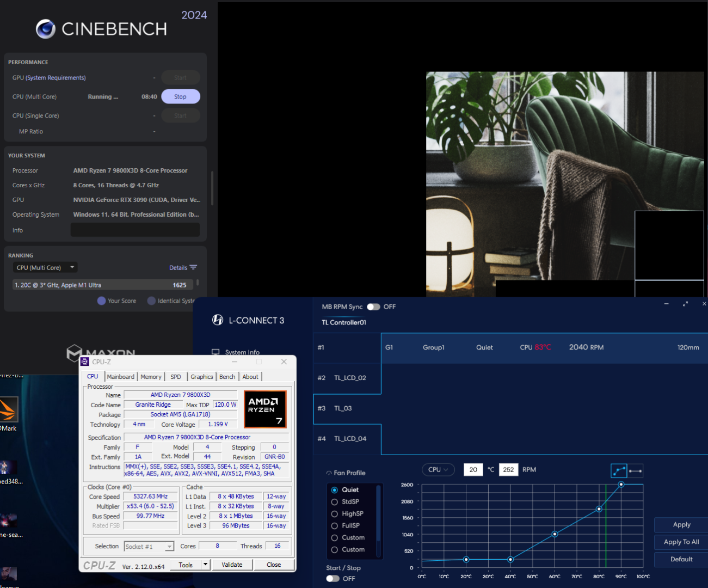
Task: Click Start for the GPU benchmark
Action: pyautogui.click(x=181, y=77)
